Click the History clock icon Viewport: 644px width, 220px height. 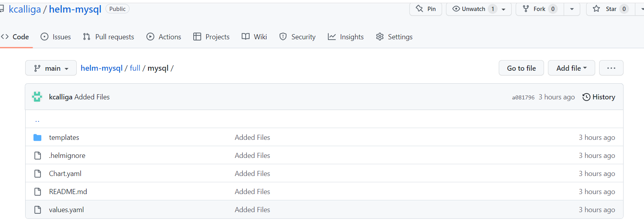pos(587,97)
